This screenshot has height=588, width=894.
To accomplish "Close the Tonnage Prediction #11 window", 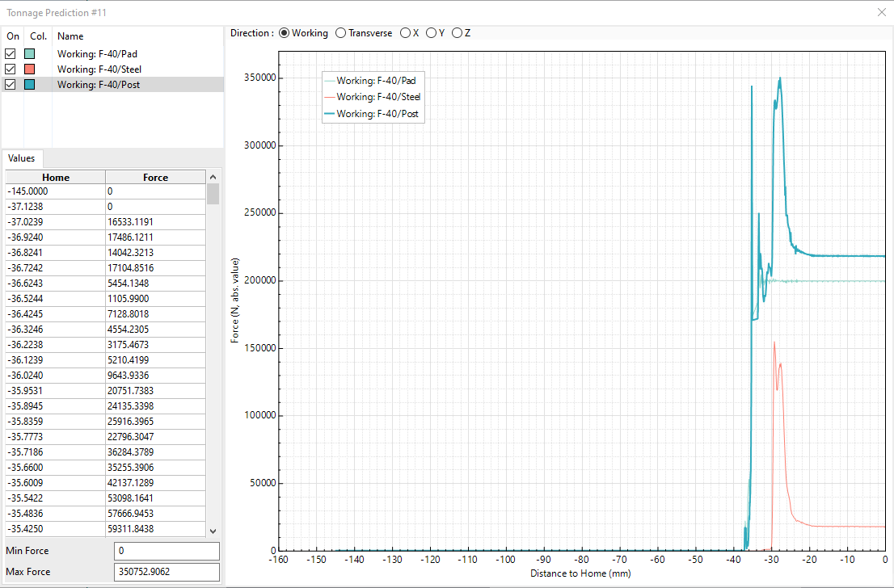I will 881,13.
